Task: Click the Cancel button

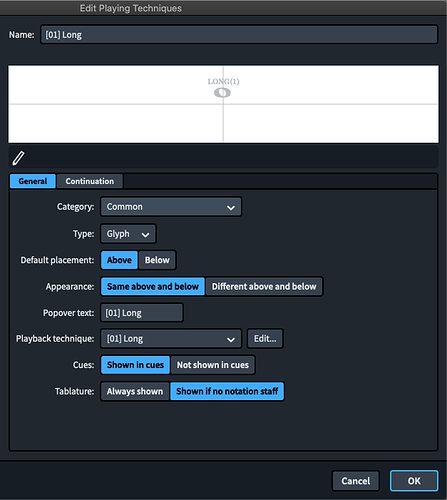Action: click(x=356, y=481)
